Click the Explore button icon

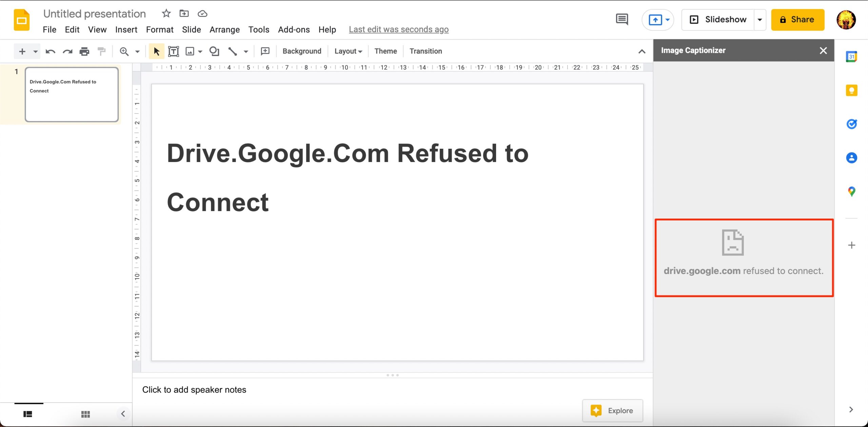(596, 410)
